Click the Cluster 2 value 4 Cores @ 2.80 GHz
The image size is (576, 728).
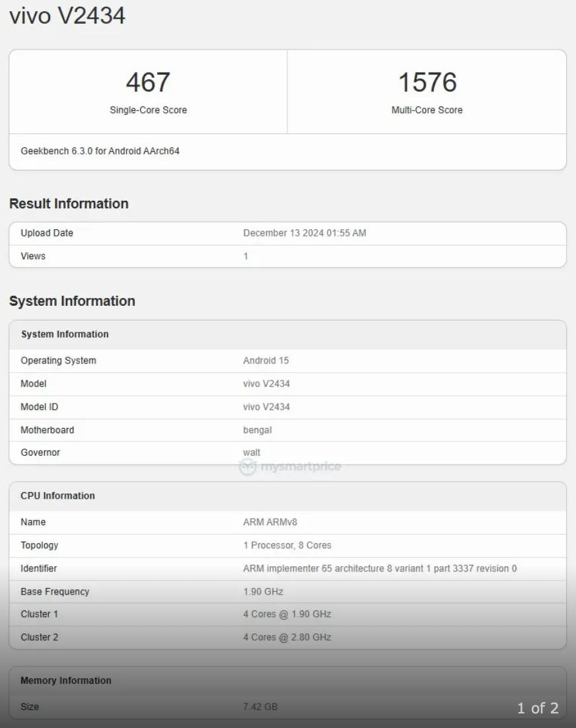pos(287,637)
